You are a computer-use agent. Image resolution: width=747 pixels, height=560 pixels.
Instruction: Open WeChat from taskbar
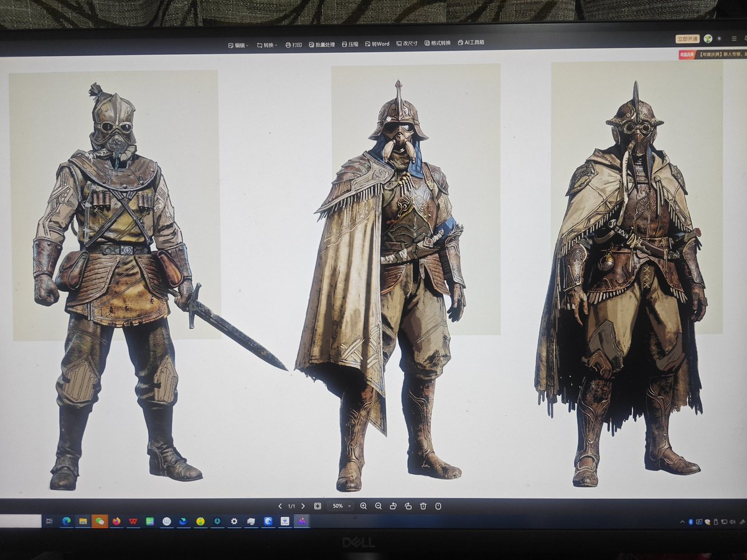(x=100, y=521)
